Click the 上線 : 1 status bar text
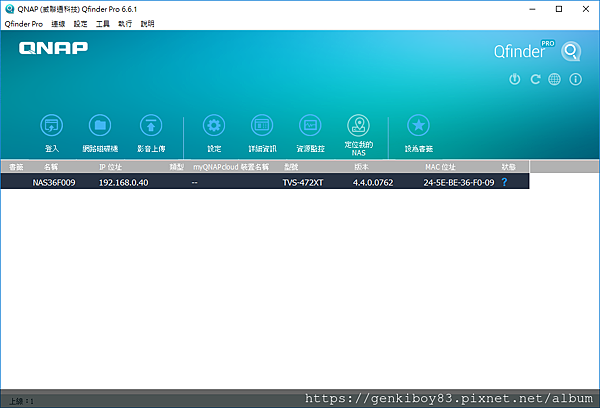The height and width of the screenshot is (408, 600). click(21, 401)
